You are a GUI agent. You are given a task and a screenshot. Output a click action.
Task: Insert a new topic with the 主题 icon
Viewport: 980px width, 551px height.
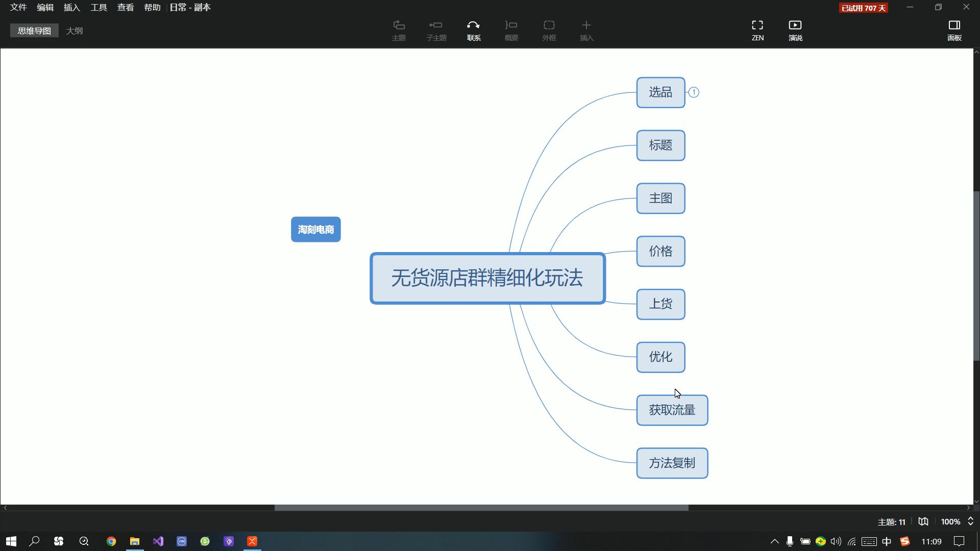point(399,30)
